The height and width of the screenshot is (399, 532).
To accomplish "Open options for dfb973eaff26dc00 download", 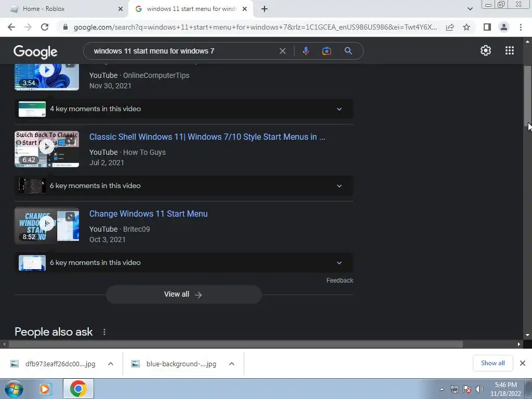I will click(111, 364).
